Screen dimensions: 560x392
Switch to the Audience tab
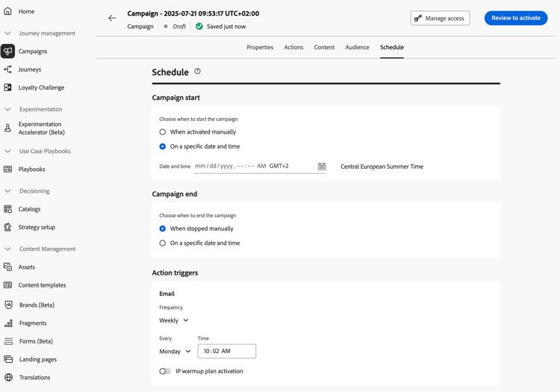click(357, 47)
